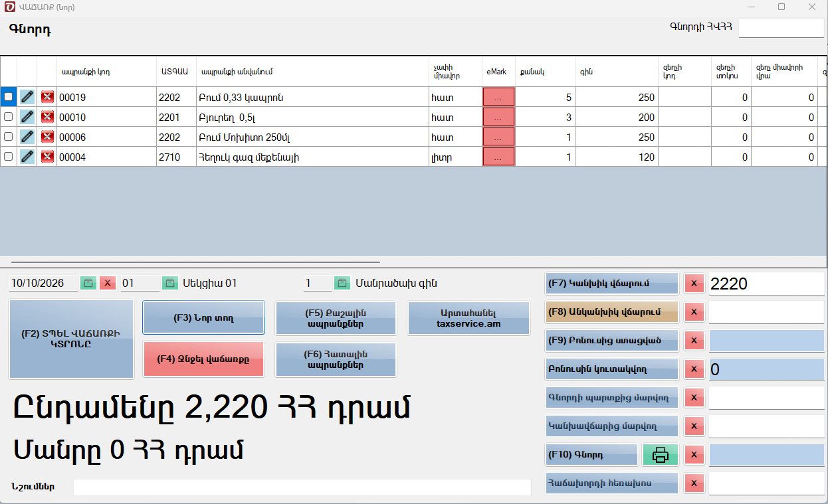Clear (F9) Բոնուսից ստացված field with red X

tap(694, 341)
